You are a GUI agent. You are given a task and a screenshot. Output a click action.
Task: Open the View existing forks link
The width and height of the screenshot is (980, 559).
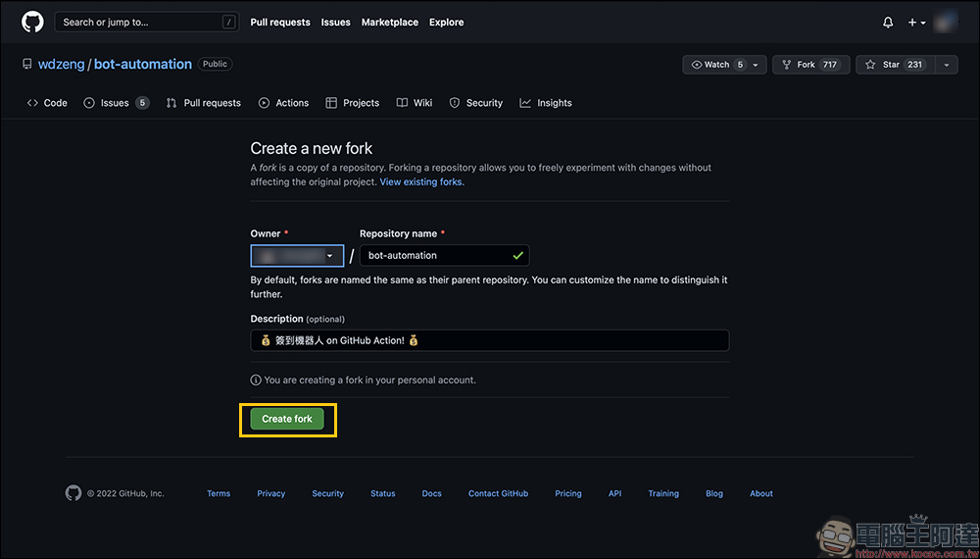point(421,181)
